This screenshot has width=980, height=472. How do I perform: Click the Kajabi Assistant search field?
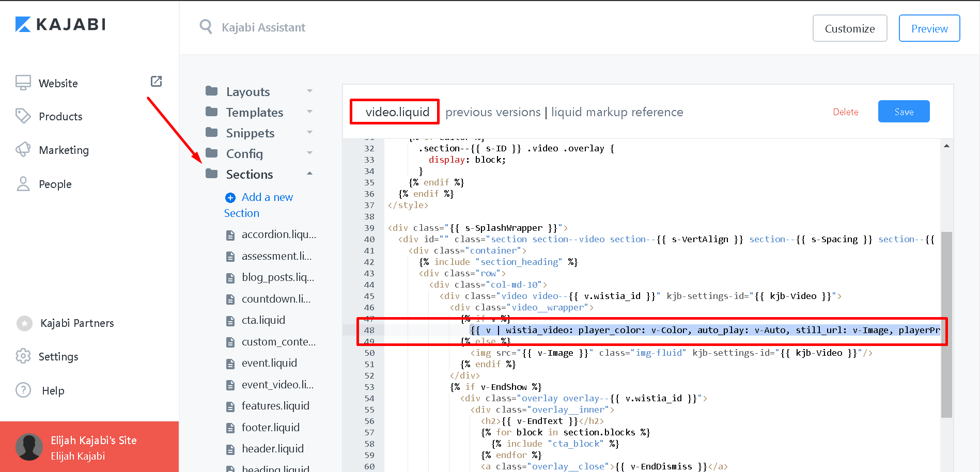[263, 27]
